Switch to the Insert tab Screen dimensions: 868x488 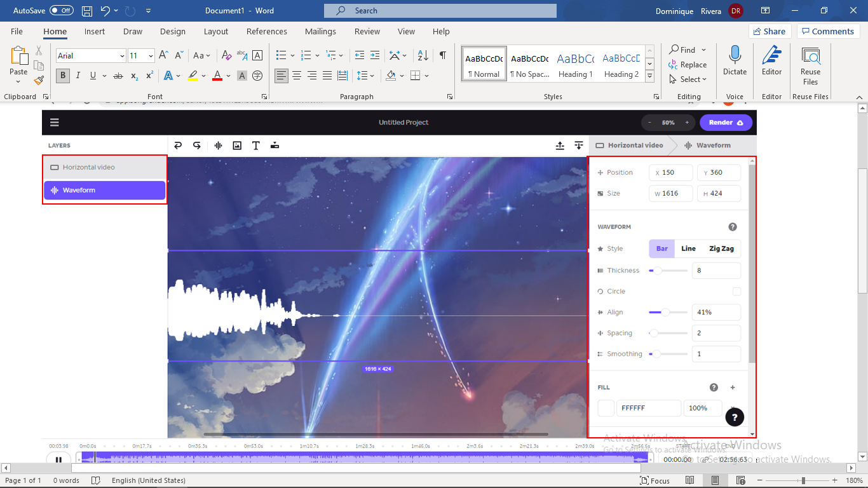[95, 31]
